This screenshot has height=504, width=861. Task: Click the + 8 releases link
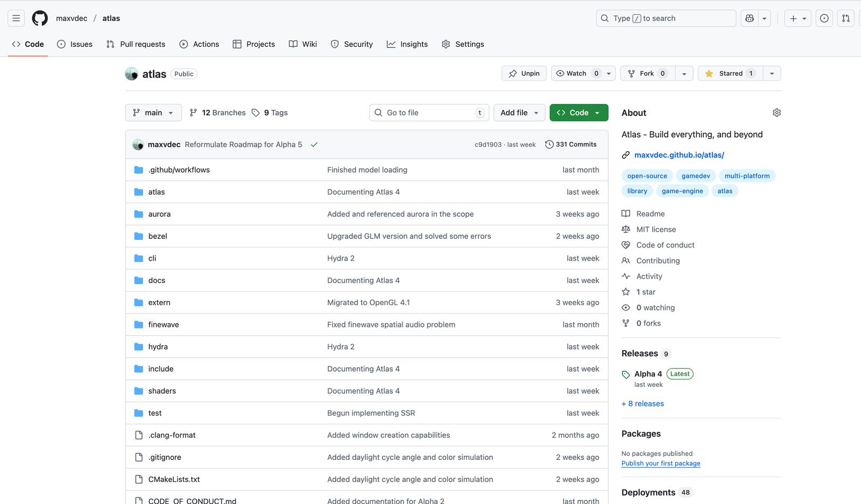point(643,404)
